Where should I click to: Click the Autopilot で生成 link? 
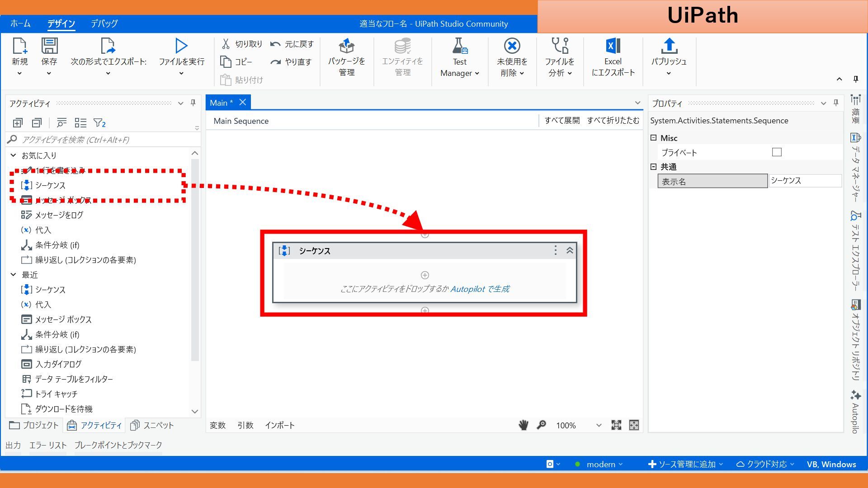pyautogui.click(x=480, y=289)
